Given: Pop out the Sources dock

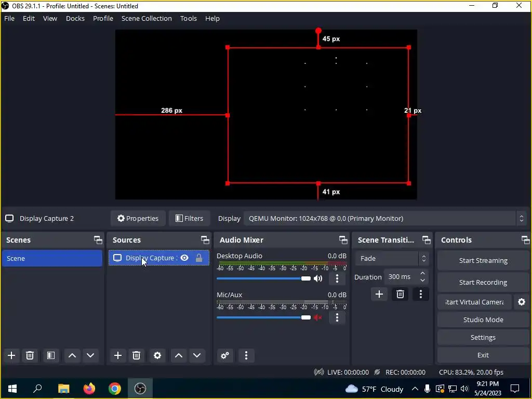Looking at the screenshot, I should (x=205, y=240).
